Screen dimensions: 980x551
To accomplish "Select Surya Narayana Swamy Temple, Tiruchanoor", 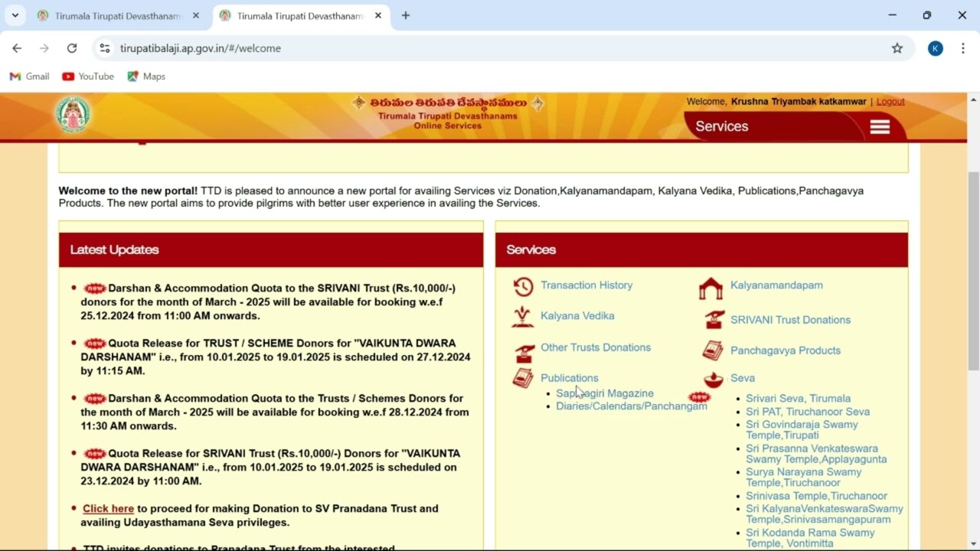I will click(804, 478).
